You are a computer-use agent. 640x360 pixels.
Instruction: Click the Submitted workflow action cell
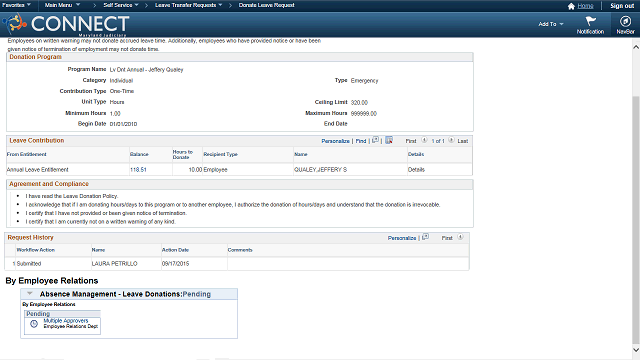click(29, 264)
